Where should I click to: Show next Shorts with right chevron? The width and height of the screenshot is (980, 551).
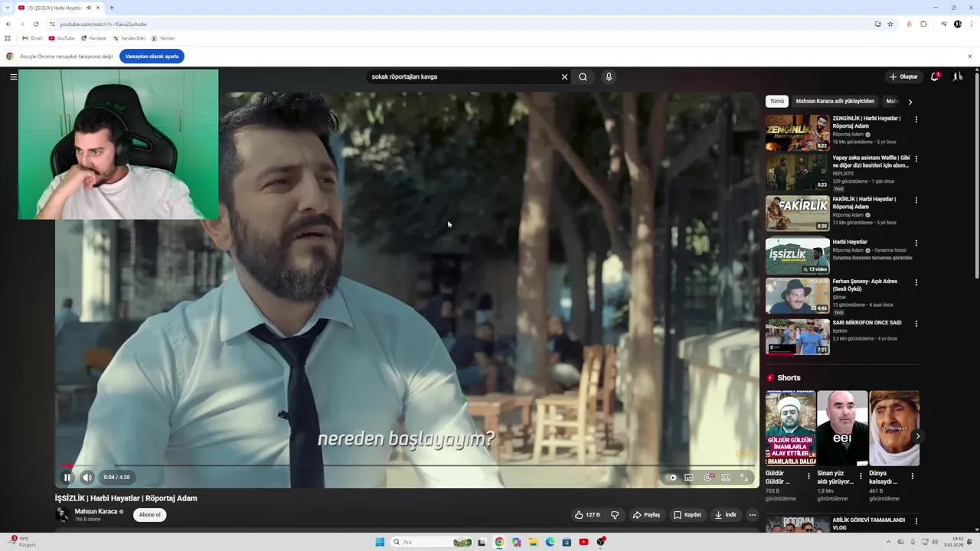click(917, 436)
